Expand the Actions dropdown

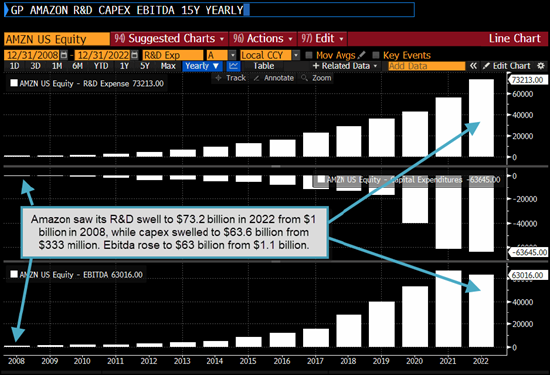point(263,39)
